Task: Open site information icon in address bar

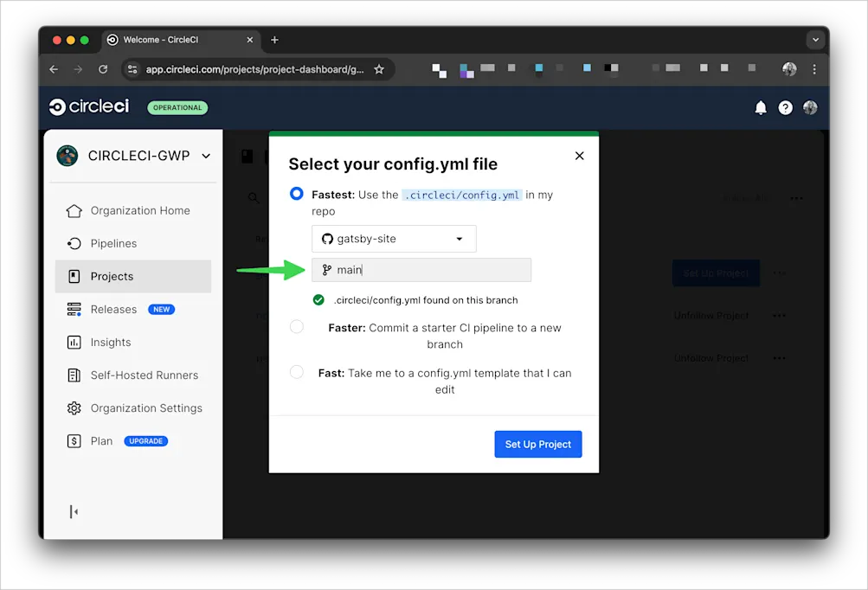Action: [132, 69]
